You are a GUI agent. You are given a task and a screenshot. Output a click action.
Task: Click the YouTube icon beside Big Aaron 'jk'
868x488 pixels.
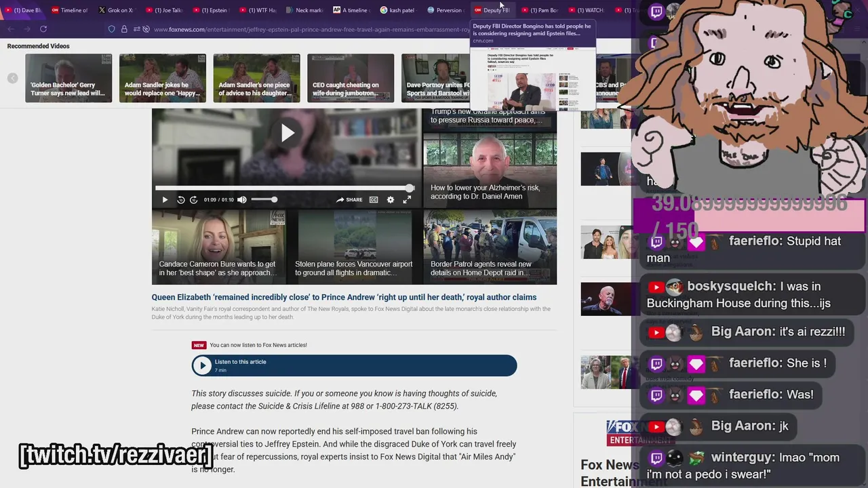(656, 426)
